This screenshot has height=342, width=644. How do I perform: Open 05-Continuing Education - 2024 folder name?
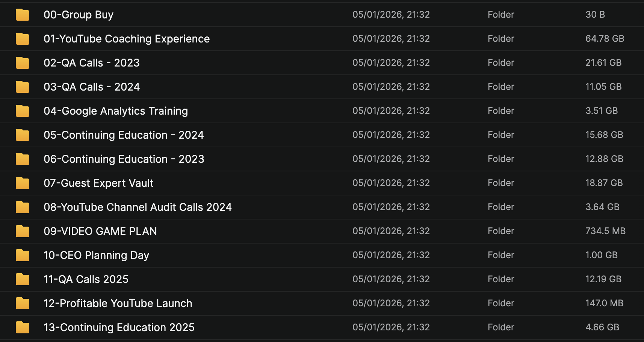point(124,135)
